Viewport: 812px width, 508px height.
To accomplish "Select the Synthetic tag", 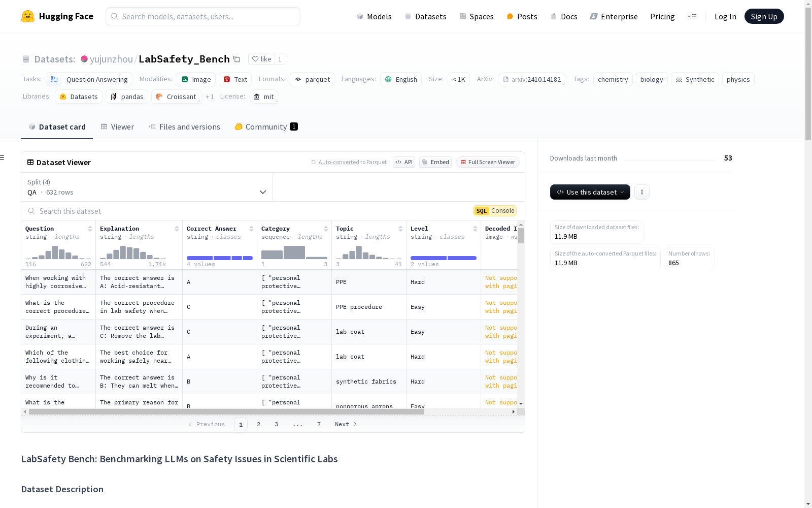I will 695,79.
